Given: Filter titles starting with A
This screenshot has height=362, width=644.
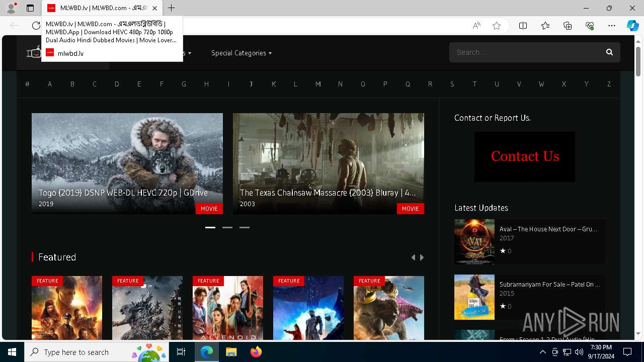Looking at the screenshot, I should pos(50,84).
